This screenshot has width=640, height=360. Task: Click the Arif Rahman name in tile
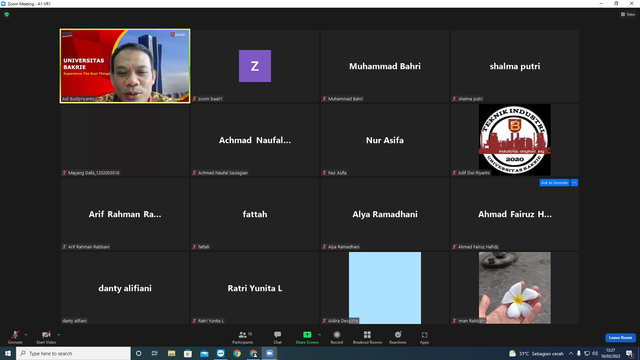pyautogui.click(x=125, y=214)
